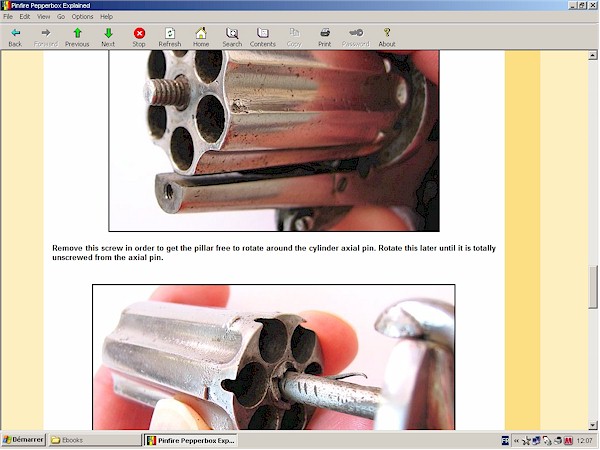Switch to the Ebooks taskbar window
Viewport: 600px width, 450px height.
pyautogui.click(x=95, y=440)
